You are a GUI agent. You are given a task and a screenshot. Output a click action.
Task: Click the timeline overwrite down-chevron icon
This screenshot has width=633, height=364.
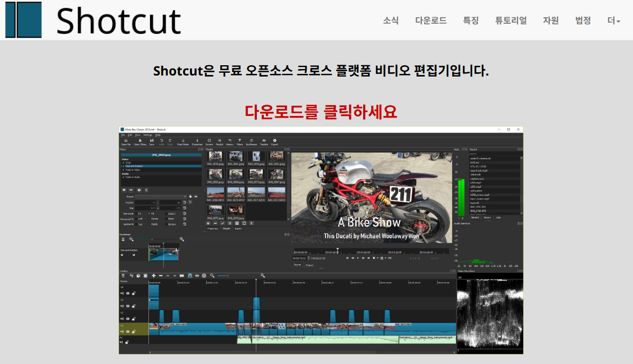[174, 276]
